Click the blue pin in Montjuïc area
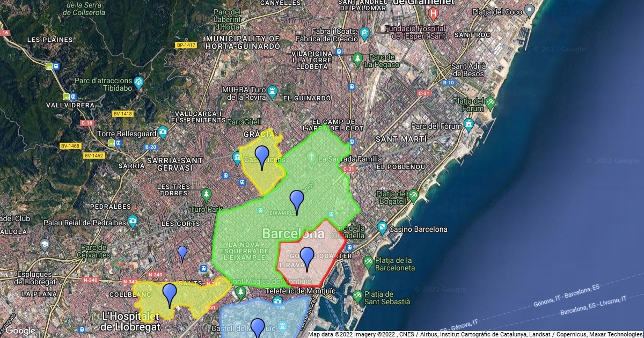This screenshot has height=338, width=644. point(258,326)
